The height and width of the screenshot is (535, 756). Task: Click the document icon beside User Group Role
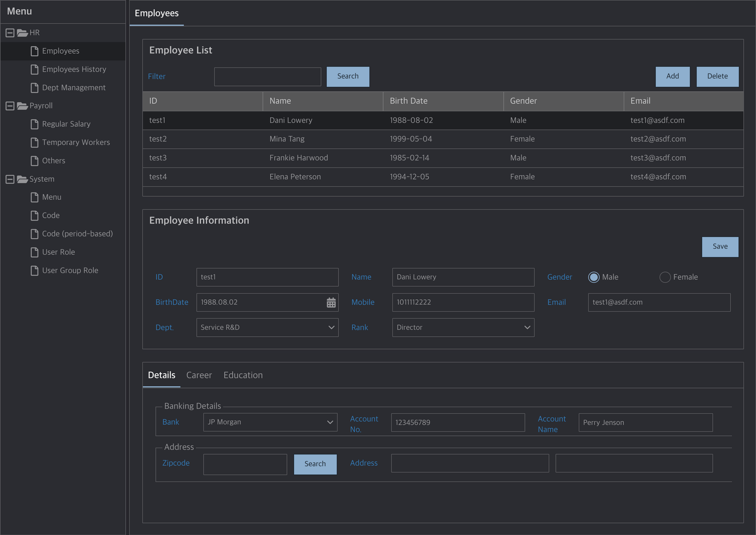[34, 270]
